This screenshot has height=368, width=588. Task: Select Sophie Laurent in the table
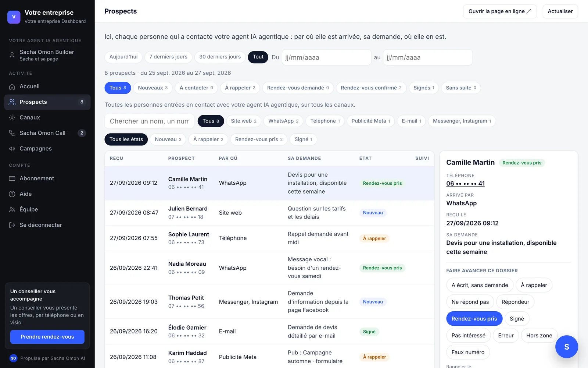(x=269, y=238)
